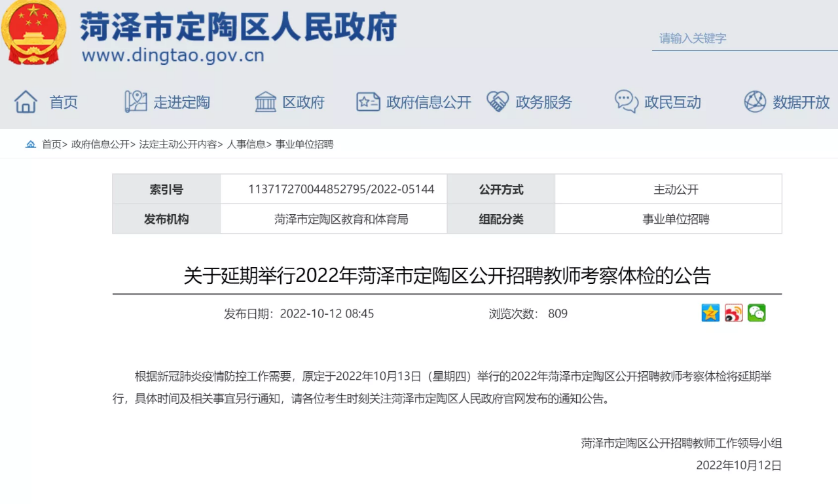Share to QQ Zone star icon
The image size is (838, 504).
coord(710,313)
